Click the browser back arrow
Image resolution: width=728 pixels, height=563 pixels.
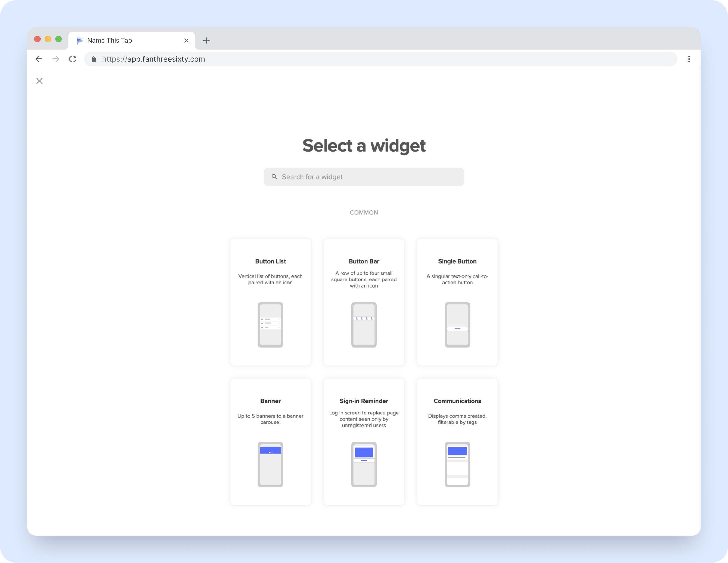[x=39, y=59]
